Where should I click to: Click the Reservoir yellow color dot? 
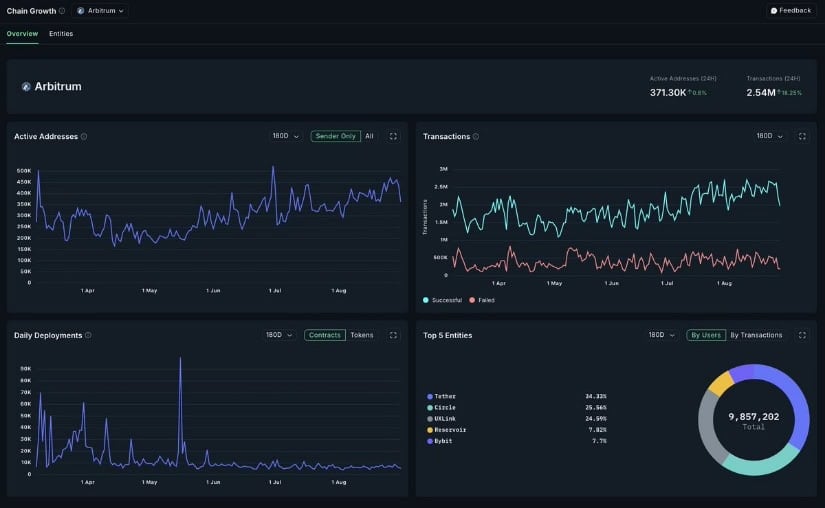tap(430, 430)
